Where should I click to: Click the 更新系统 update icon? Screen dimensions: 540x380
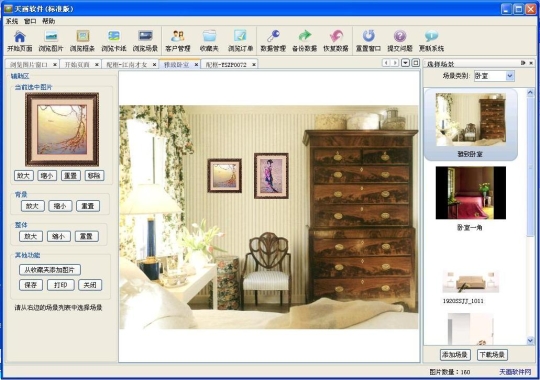tap(431, 41)
